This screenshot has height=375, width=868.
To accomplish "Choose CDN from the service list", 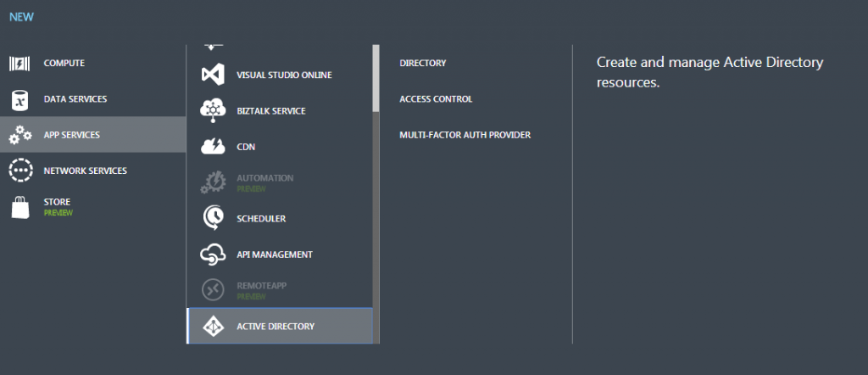I will tap(280, 147).
